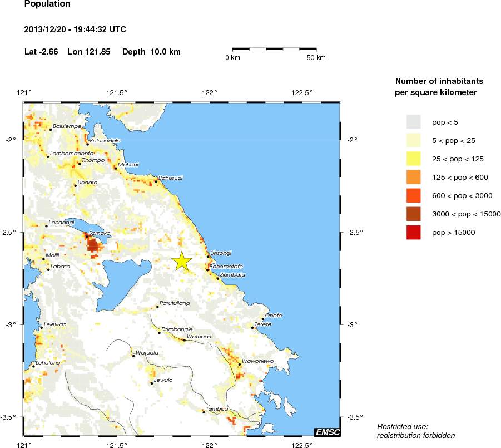Screen dimensions: 501x448
Task: Click the 'Population' title text
Action: (48, 4)
